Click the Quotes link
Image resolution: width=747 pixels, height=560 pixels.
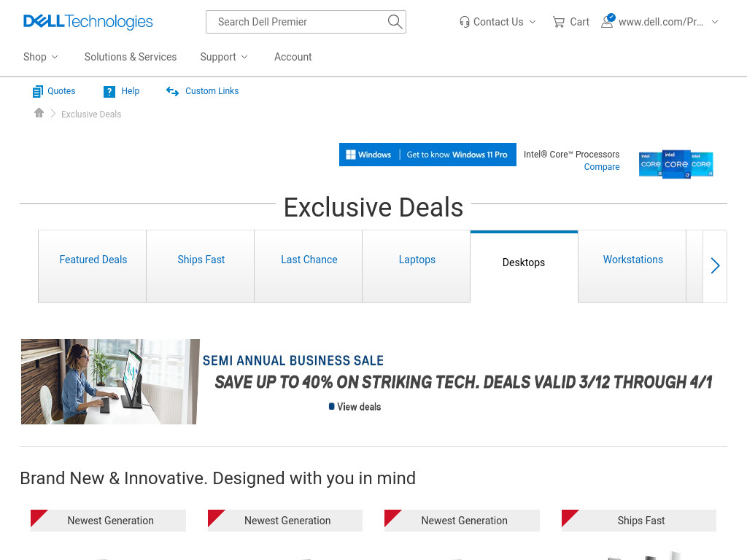point(61,91)
